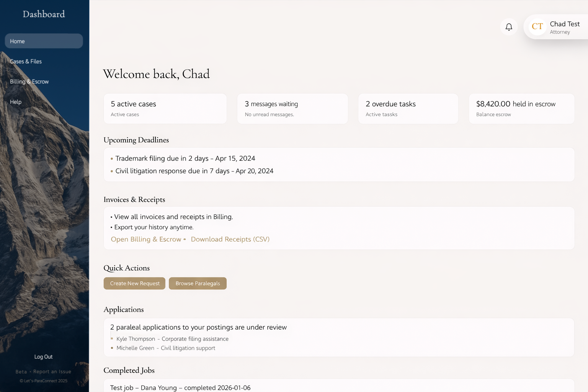Navigate to Billing & Escrow sidebar entry

pyautogui.click(x=29, y=82)
